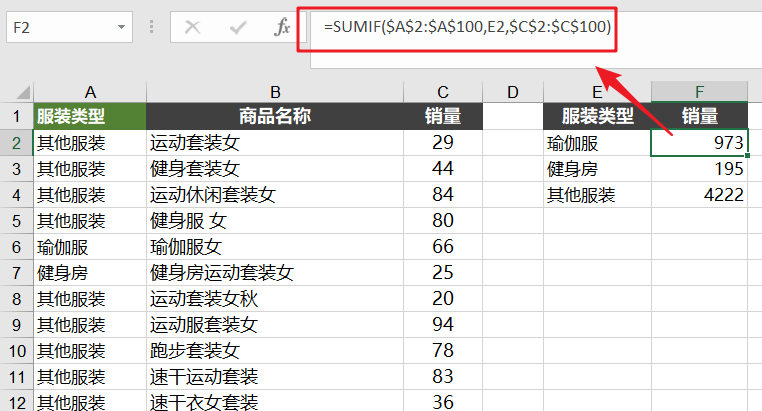
Task: Click cell 瑜伽服女
Action: tap(275, 247)
